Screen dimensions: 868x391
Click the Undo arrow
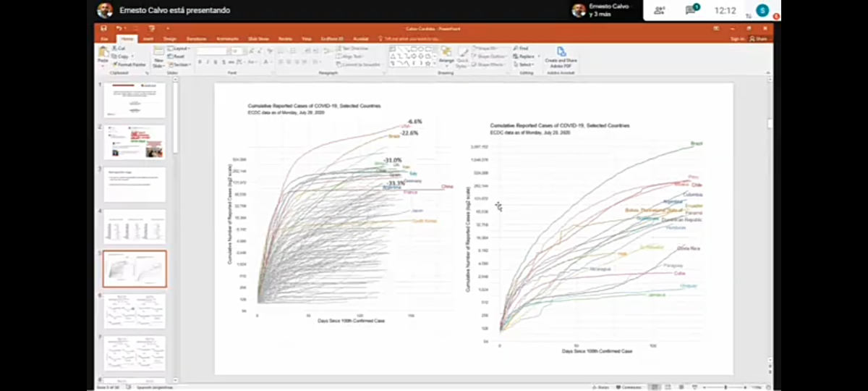click(x=118, y=28)
